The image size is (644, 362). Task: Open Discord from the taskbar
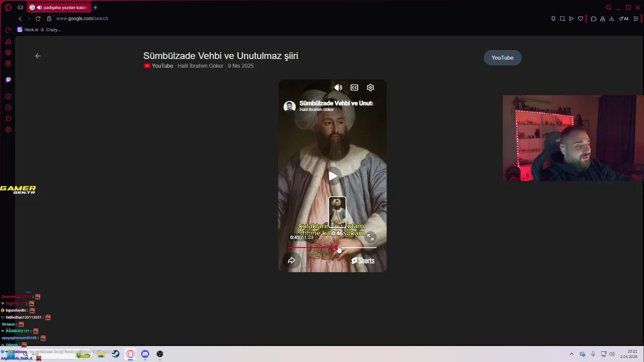[145, 354]
